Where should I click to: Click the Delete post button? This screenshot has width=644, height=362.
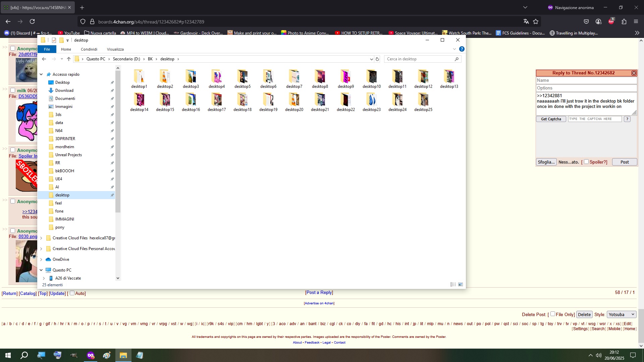[584, 314]
